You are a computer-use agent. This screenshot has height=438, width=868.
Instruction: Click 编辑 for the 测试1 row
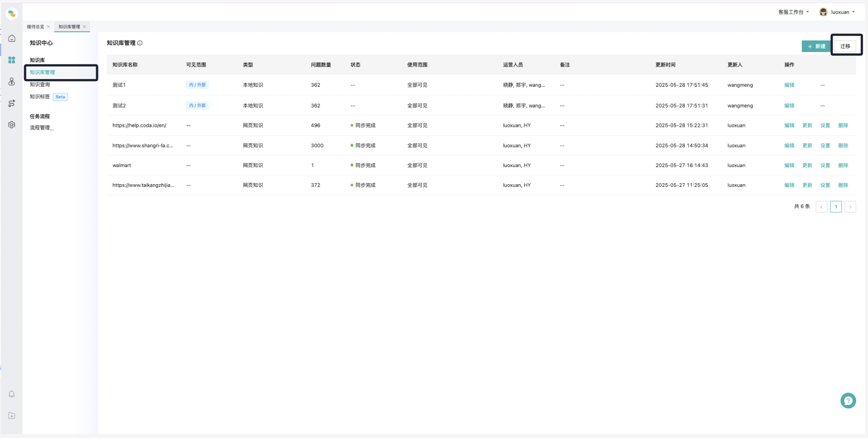tap(789, 85)
